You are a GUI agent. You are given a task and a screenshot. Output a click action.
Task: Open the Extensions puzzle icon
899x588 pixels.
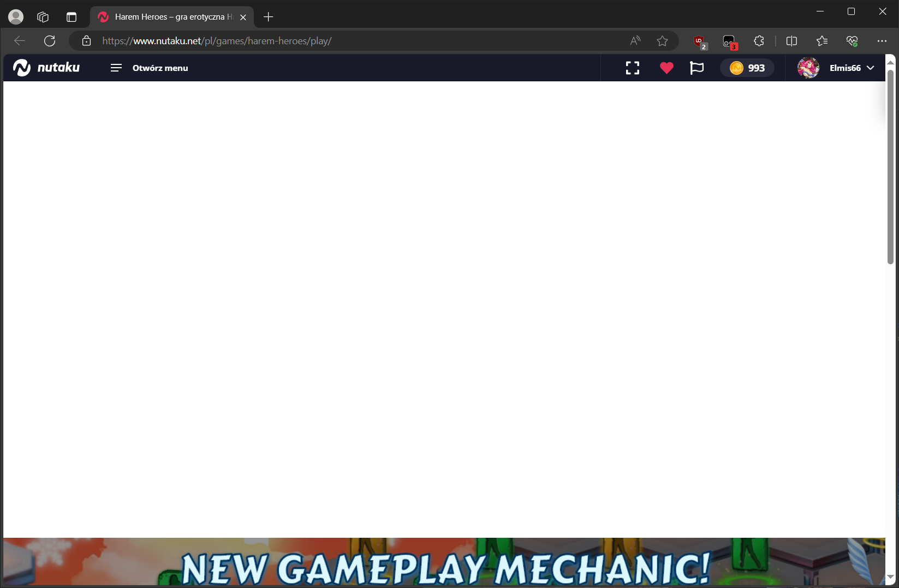point(759,41)
